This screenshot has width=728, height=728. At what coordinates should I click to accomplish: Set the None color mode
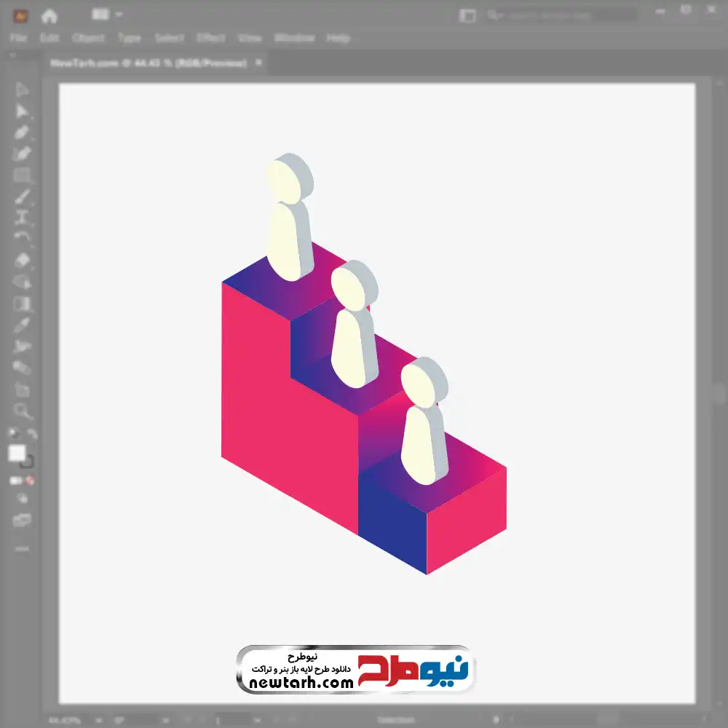(31, 480)
